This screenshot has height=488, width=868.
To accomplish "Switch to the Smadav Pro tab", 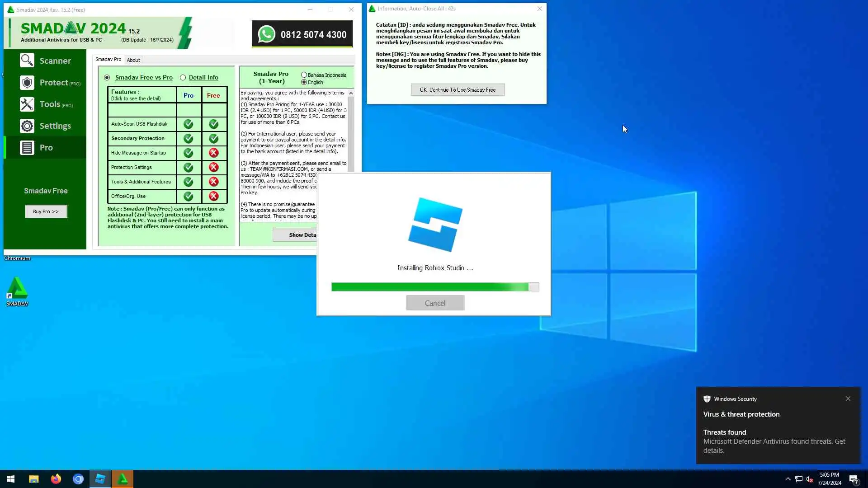I will pyautogui.click(x=108, y=59).
